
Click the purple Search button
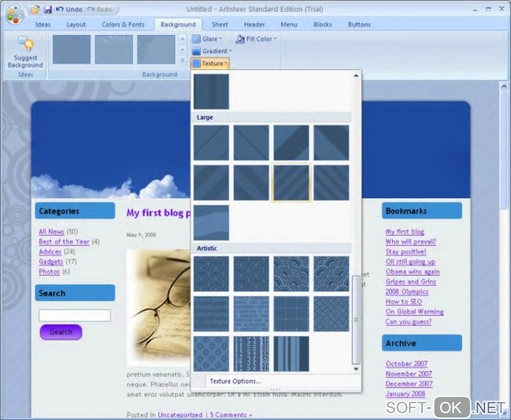(61, 332)
